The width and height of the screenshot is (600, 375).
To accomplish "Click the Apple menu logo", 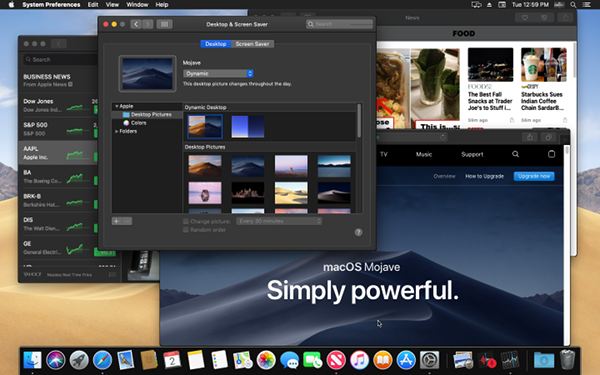I will point(11,5).
